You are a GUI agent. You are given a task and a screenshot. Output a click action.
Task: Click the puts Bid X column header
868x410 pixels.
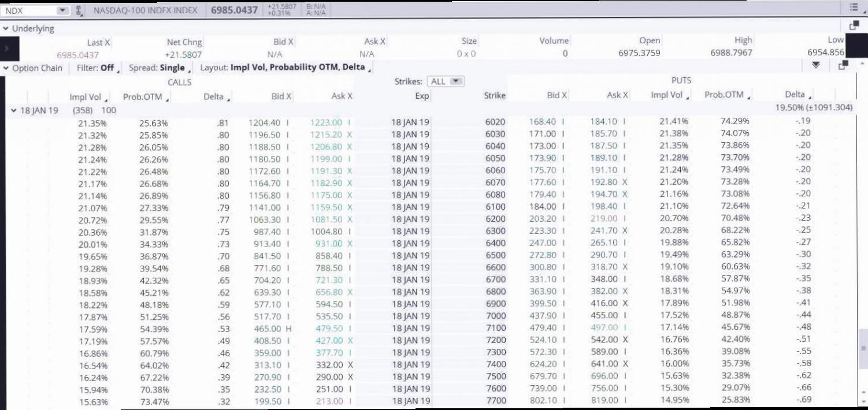557,95
